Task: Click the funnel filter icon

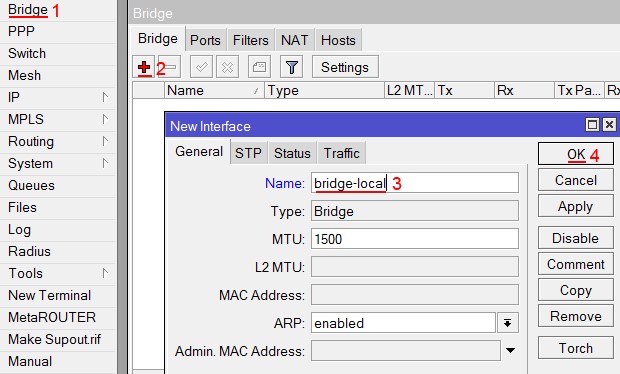Action: coord(291,67)
